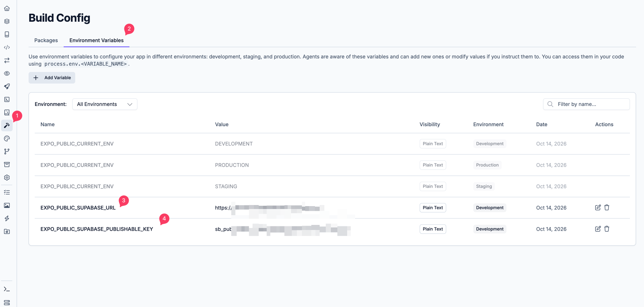Click the EXPO_PUBLIC_SUPABASE_URL name

[78, 208]
